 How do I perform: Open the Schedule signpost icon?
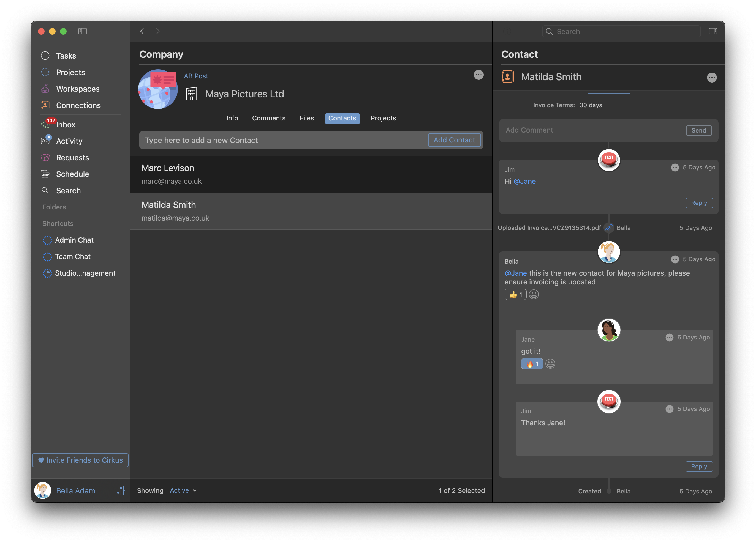point(45,174)
